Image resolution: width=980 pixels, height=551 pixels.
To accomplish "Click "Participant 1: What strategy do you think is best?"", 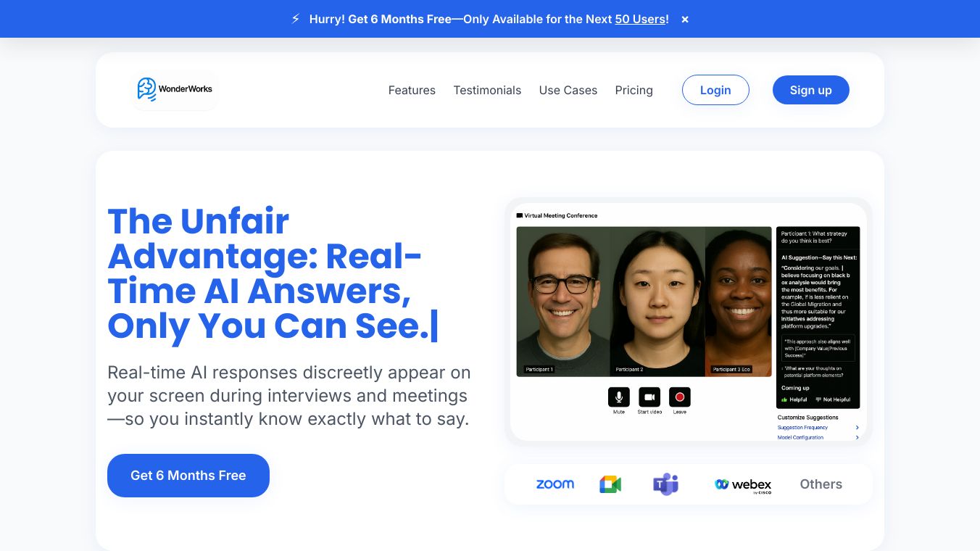I will (814, 237).
